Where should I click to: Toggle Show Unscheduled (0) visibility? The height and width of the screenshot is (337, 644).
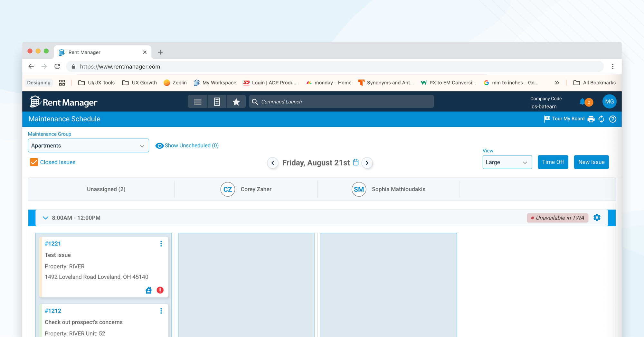pyautogui.click(x=187, y=145)
